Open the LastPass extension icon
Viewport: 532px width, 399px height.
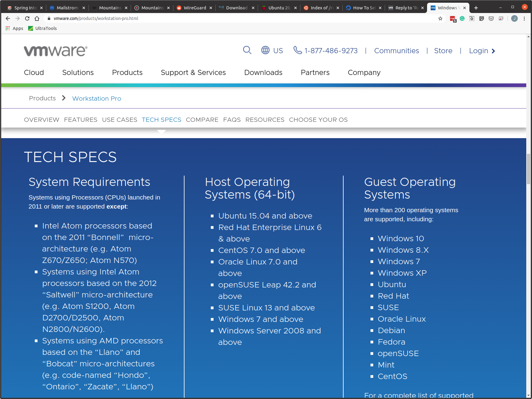tap(453, 19)
